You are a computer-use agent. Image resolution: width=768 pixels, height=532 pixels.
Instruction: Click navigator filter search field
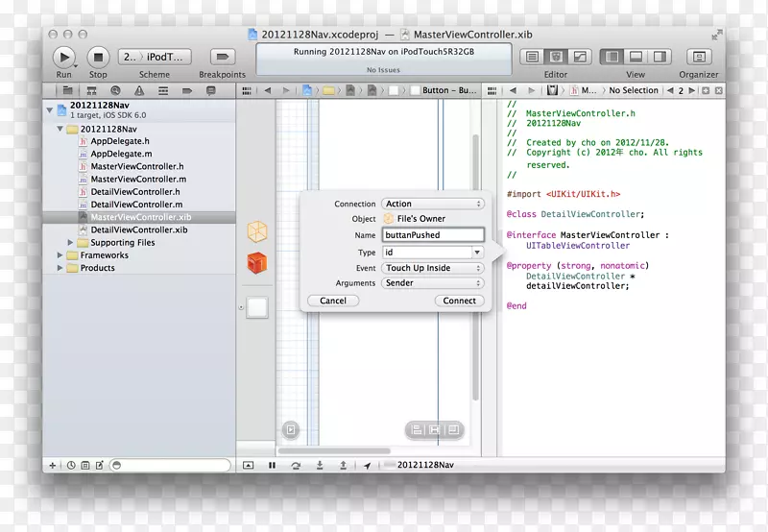click(x=170, y=466)
